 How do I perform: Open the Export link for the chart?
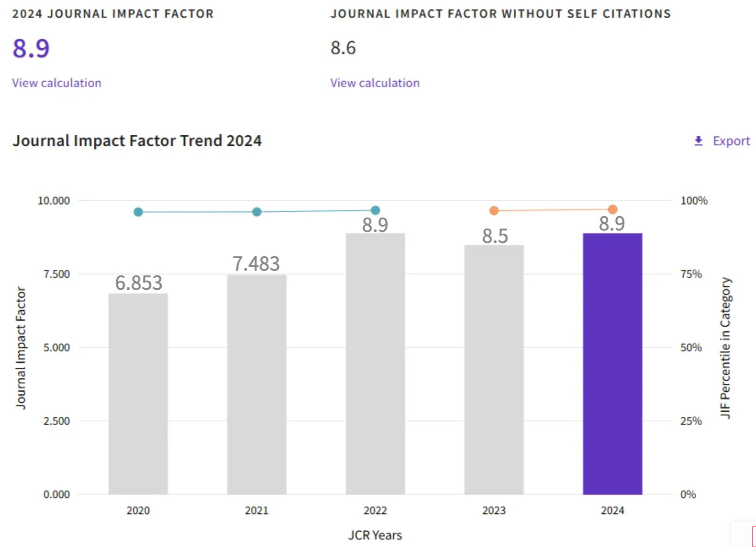731,141
